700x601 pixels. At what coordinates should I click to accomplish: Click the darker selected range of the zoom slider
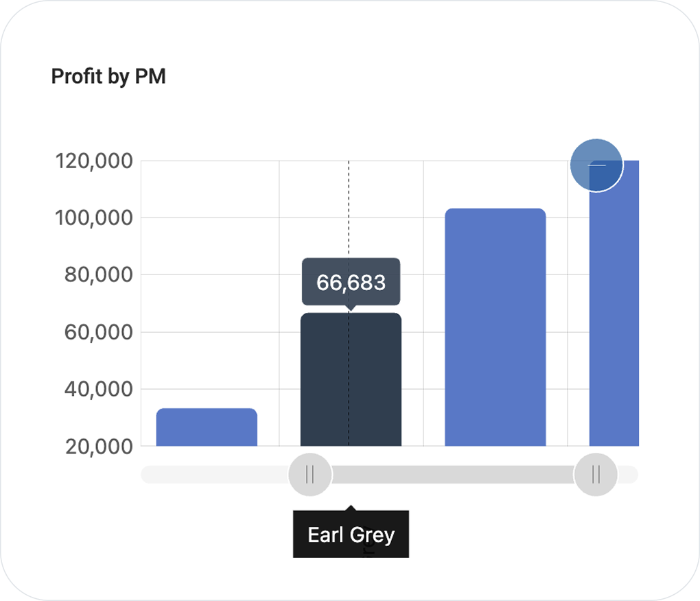[x=453, y=474]
